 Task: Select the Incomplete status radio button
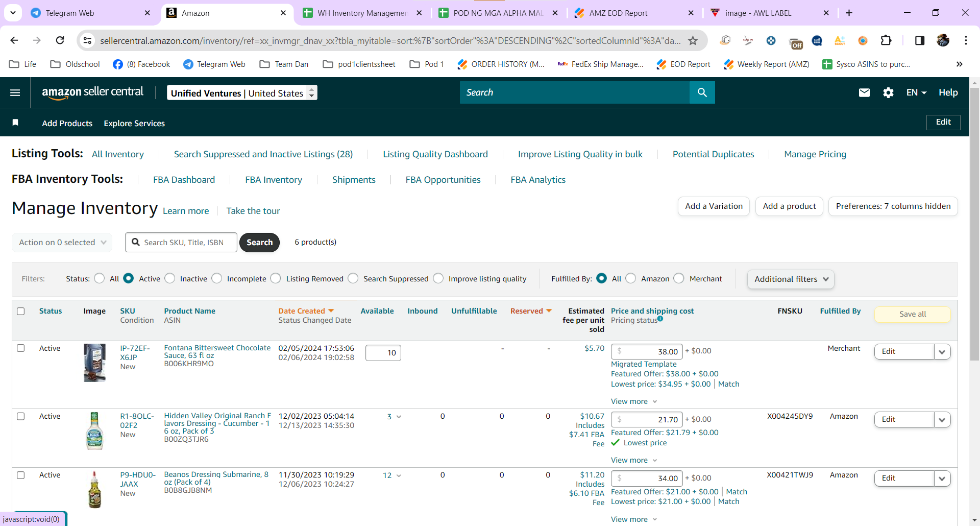[x=217, y=278]
